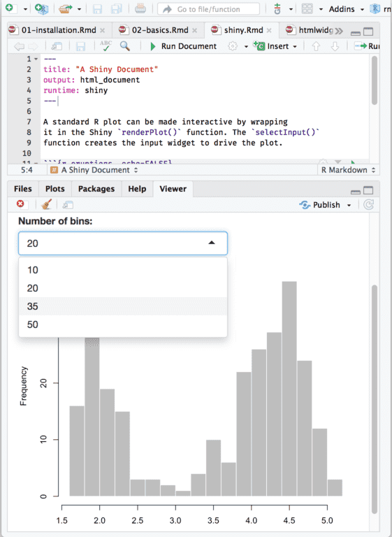The width and height of the screenshot is (392, 537).
Task: Switch to the 02-basics.Rmd tab
Action: click(x=160, y=30)
